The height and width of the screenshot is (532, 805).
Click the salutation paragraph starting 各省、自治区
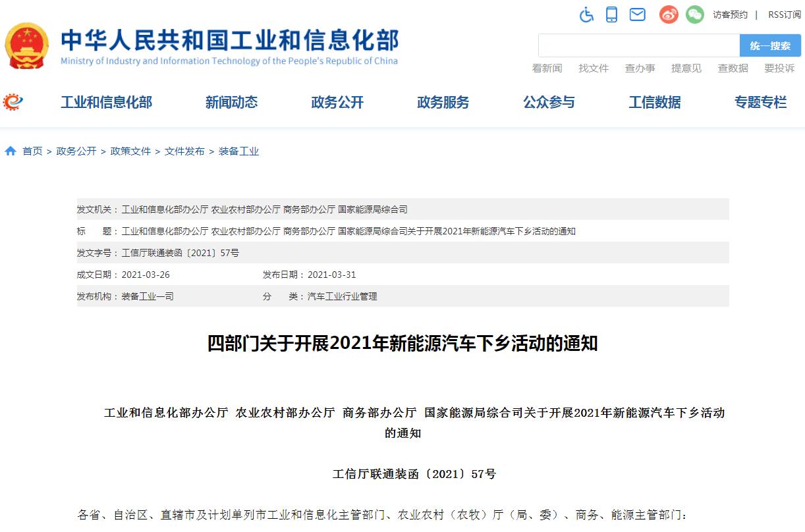(382, 514)
